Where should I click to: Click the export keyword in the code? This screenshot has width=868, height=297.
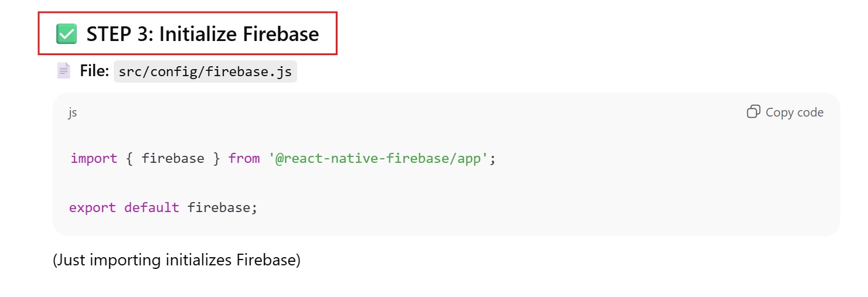tap(93, 207)
